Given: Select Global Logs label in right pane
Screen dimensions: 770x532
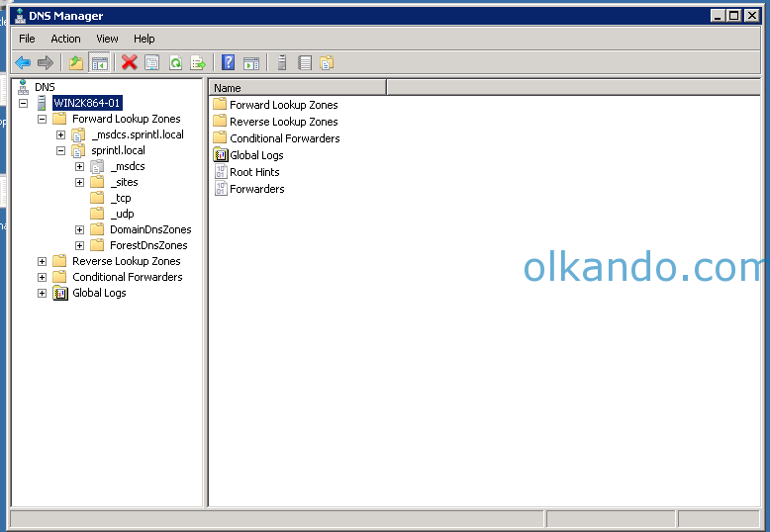Looking at the screenshot, I should pyautogui.click(x=256, y=155).
